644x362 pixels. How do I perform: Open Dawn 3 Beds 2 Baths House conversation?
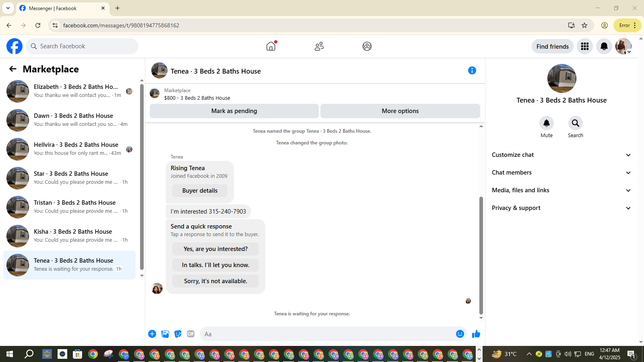click(69, 120)
